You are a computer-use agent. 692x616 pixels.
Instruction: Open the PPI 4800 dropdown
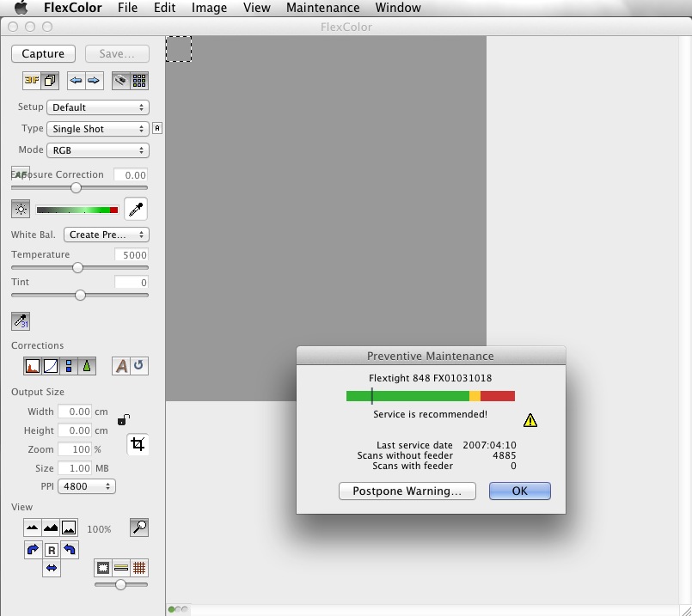[87, 486]
